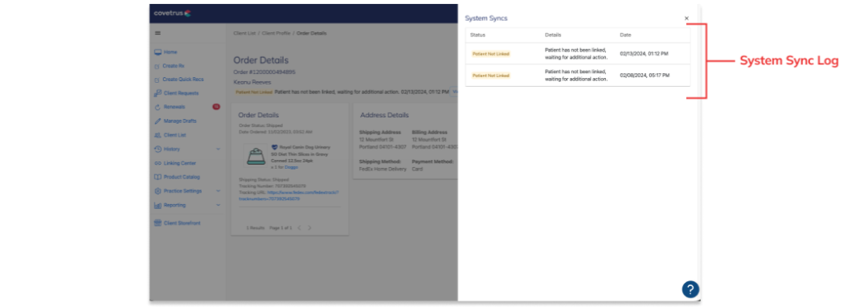Click the Client List breadcrumb link
Image resolution: width=868 pixels, height=307 pixels.
coord(244,33)
